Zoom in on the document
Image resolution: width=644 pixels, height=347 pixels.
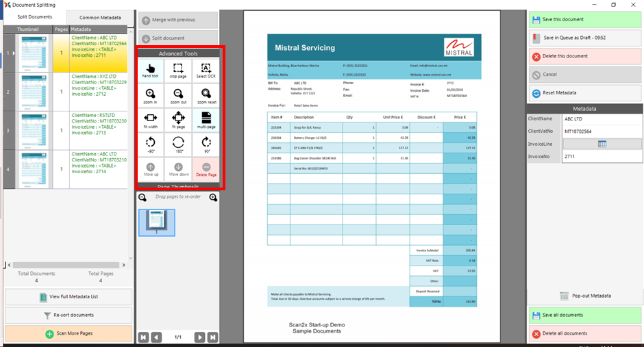tap(150, 94)
